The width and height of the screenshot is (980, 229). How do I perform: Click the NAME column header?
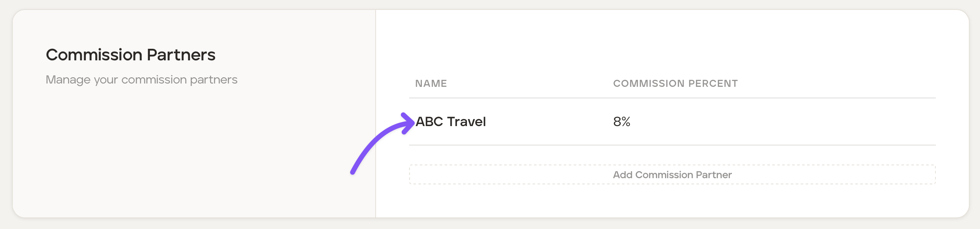(x=431, y=83)
